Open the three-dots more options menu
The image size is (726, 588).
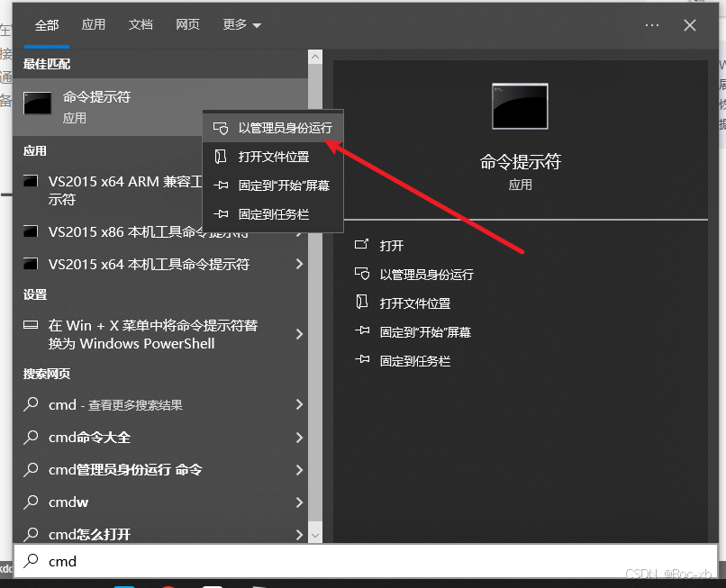coord(652,25)
